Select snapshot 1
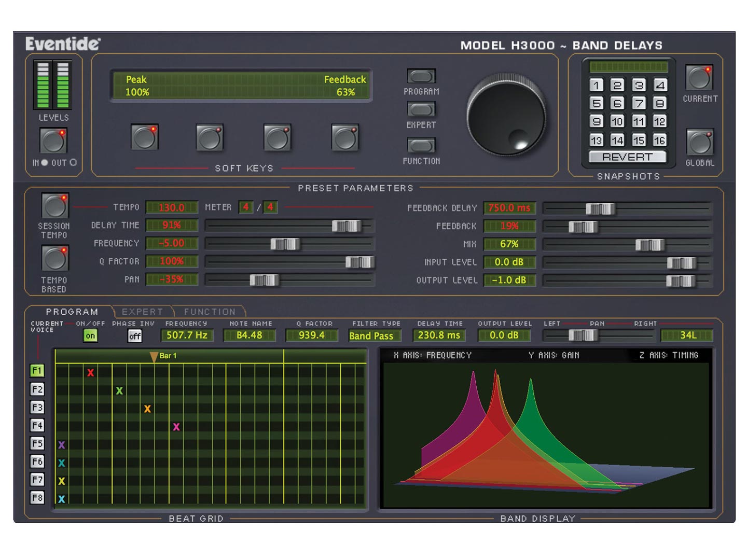The height and width of the screenshot is (560, 747). click(x=597, y=85)
